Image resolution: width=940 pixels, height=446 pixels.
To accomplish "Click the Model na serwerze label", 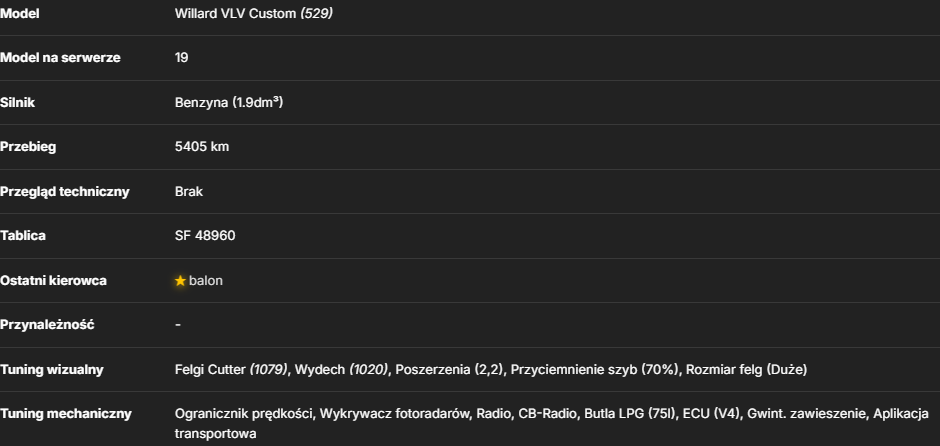I will [x=60, y=58].
